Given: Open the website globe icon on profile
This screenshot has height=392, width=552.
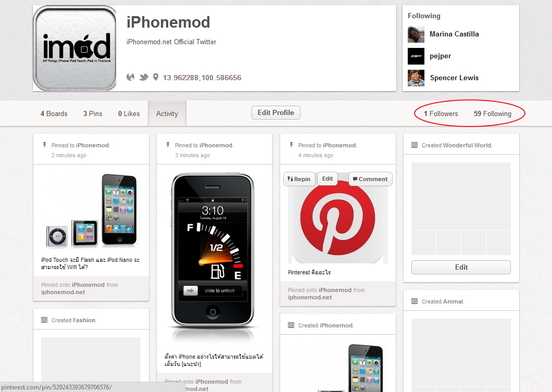Looking at the screenshot, I should point(130,77).
